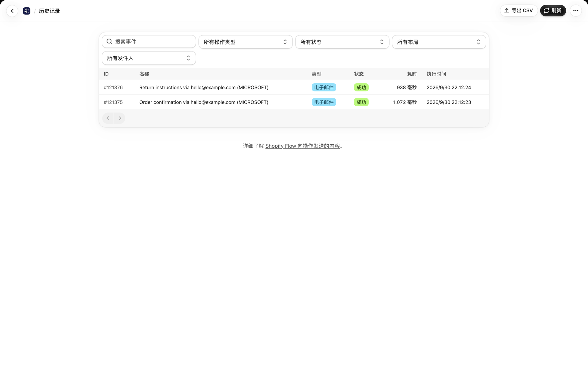
Task: Click the 状态 column header
Action: click(x=359, y=74)
